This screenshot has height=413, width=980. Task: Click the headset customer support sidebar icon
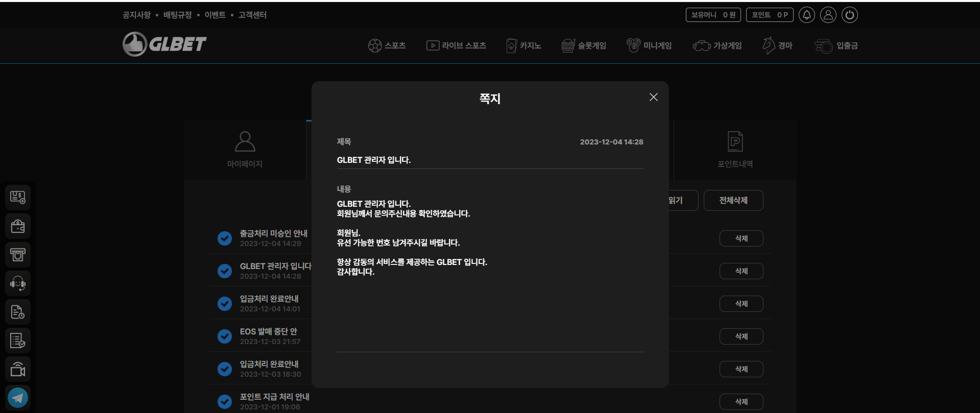click(x=18, y=283)
